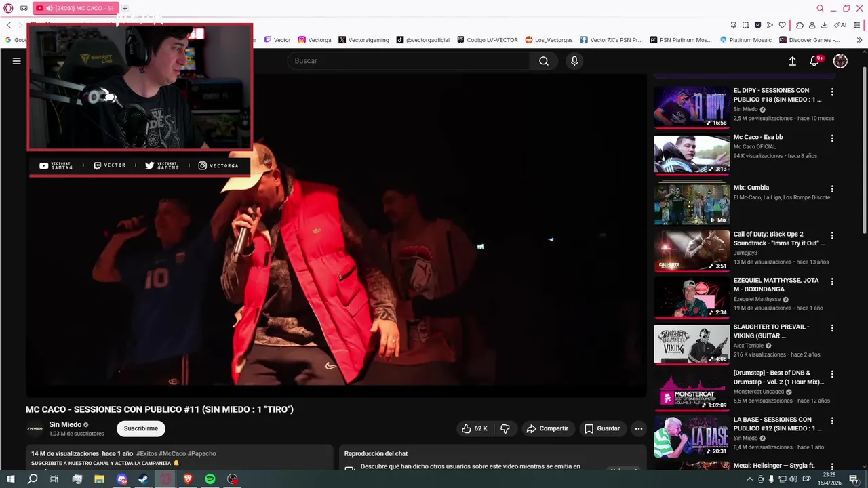Open the EL DIPY Sesiones #18 thumbnail
This screenshot has height=488, width=868.
[x=692, y=107]
